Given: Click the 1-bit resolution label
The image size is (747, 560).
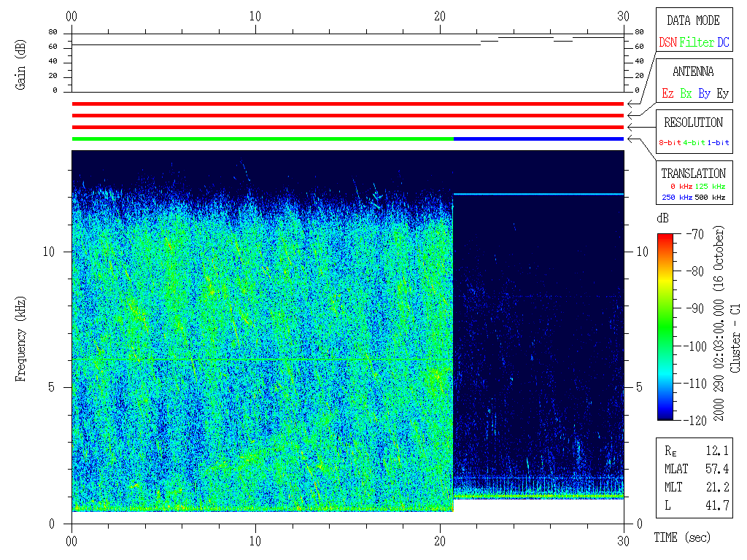Looking at the screenshot, I should pyautogui.click(x=718, y=143).
